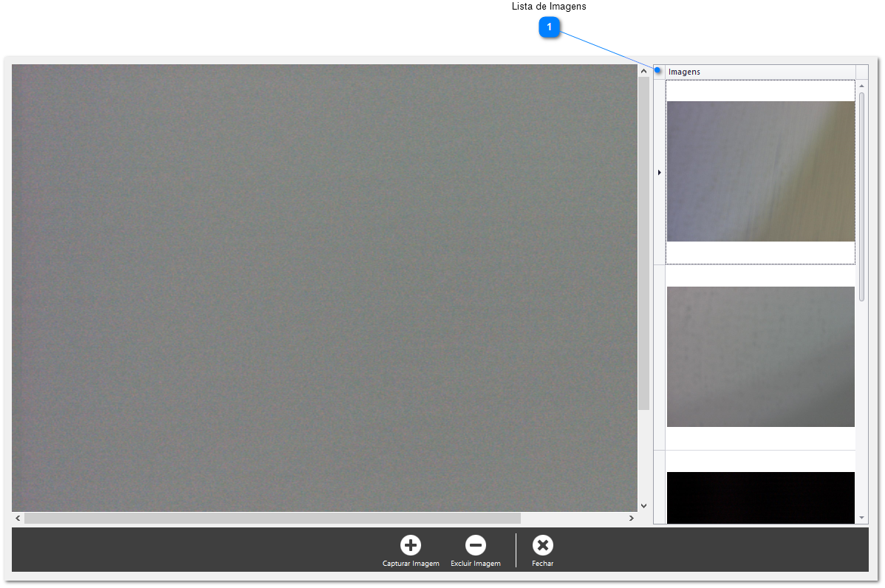Click the image list scrollbar up arrow

coord(861,86)
